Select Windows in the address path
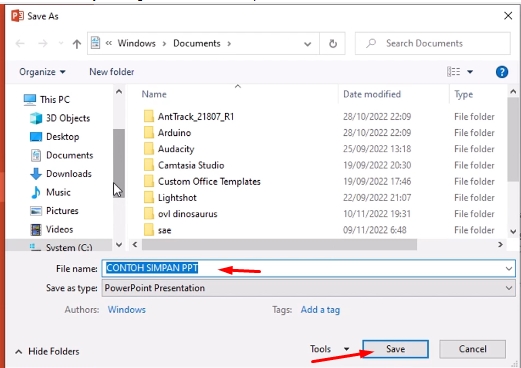Image resolution: width=521 pixels, height=368 pixels. (x=136, y=43)
